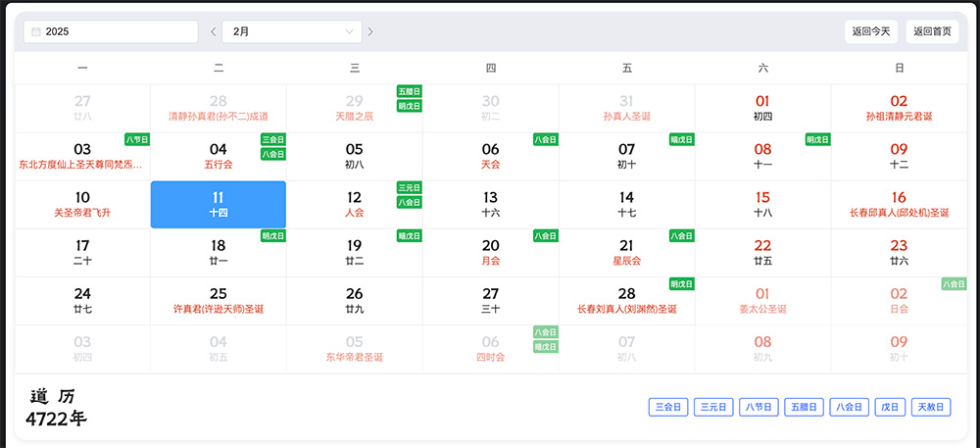The height and width of the screenshot is (448, 980).
Task: Select highlighted date 11 十四
Action: (x=219, y=204)
